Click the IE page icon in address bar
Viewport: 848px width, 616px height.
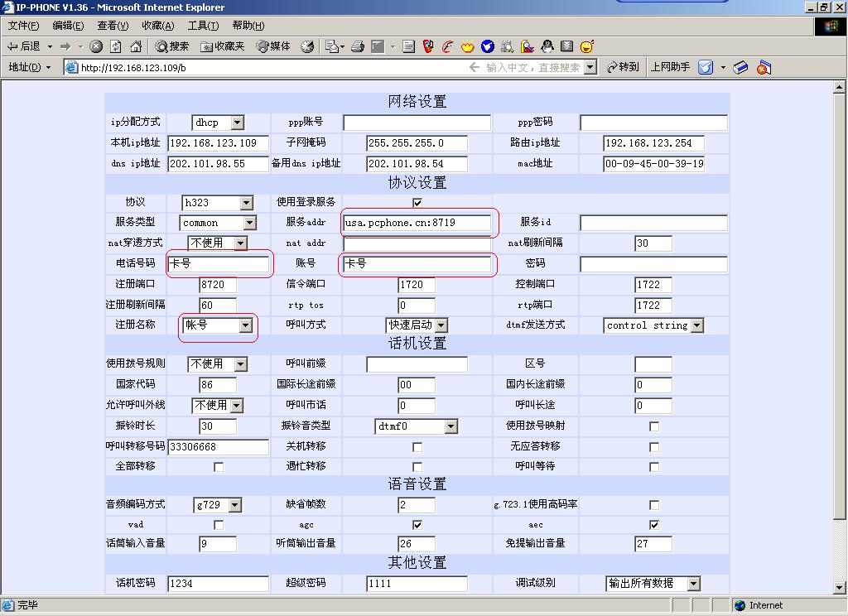coord(71,67)
